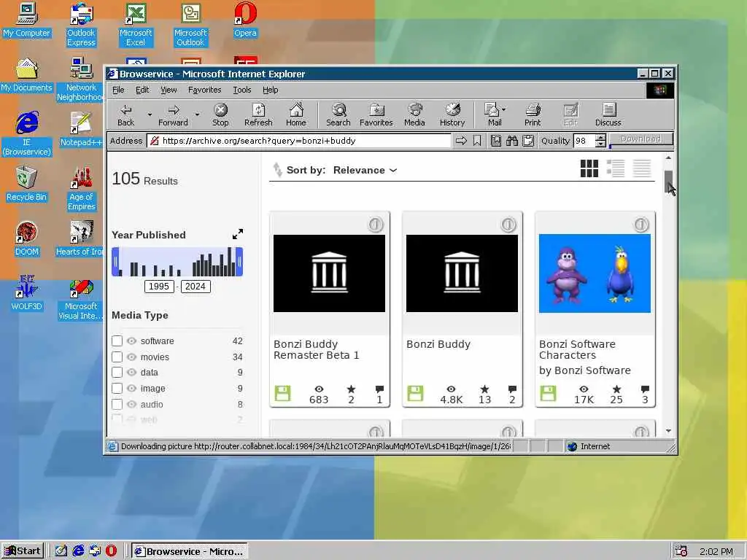The height and width of the screenshot is (560, 747).
Task: Select the grid tile view icon
Action: click(589, 168)
